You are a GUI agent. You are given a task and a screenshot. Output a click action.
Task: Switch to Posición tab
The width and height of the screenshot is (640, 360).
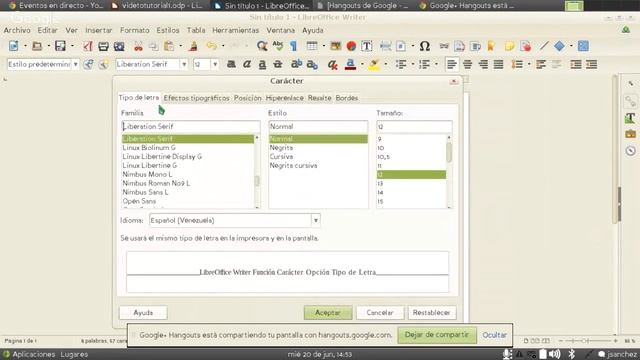pos(247,98)
